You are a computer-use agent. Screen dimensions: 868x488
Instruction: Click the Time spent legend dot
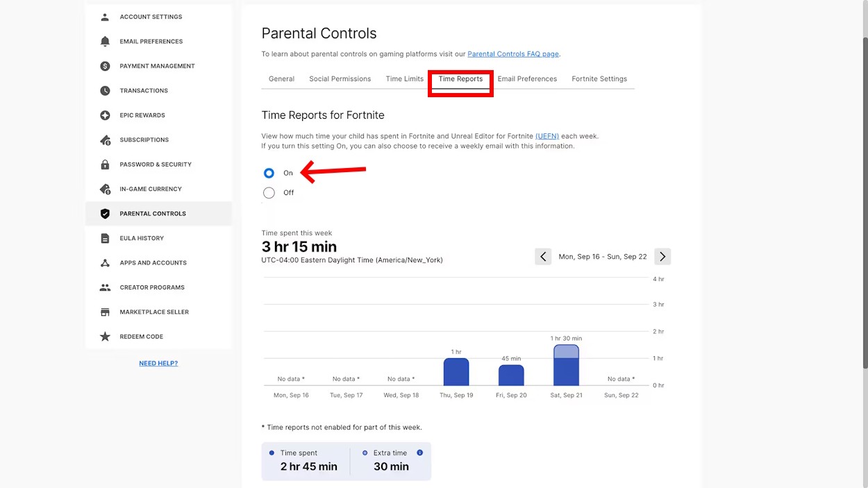pos(272,453)
